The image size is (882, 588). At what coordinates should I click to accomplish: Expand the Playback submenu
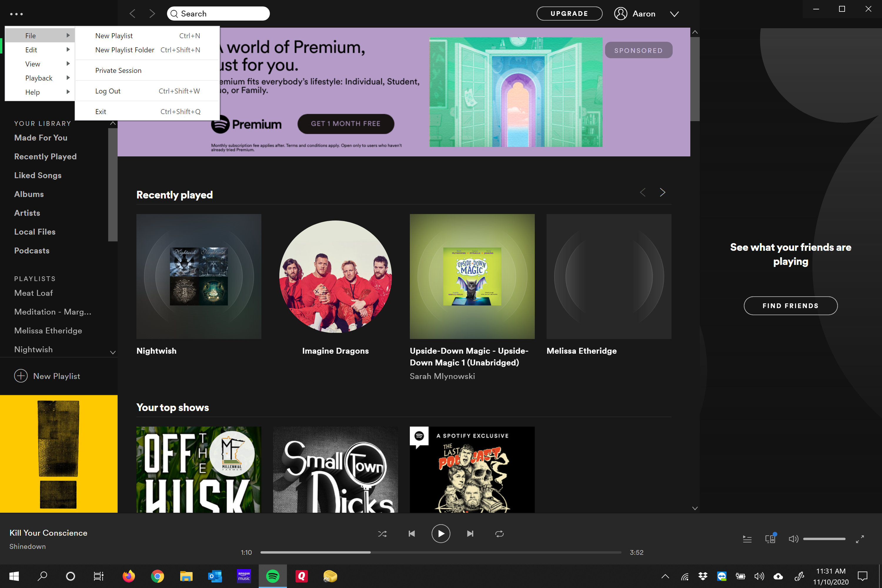pos(39,78)
